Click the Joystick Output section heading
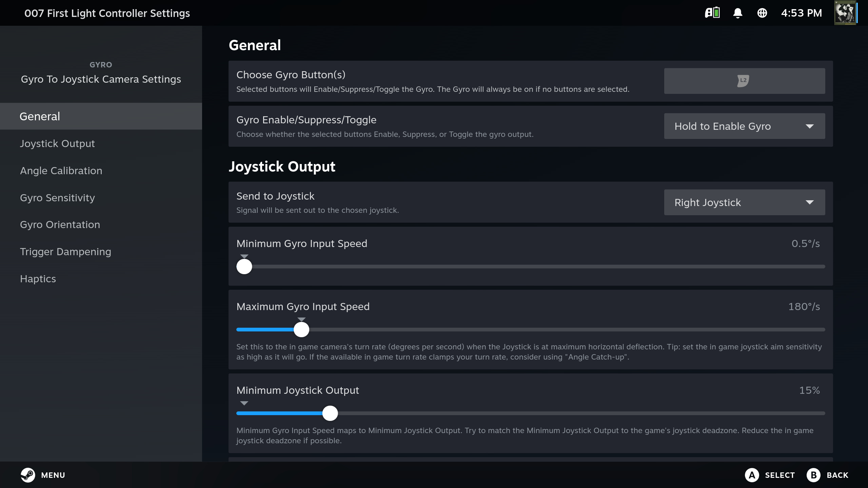868x488 pixels. point(282,166)
